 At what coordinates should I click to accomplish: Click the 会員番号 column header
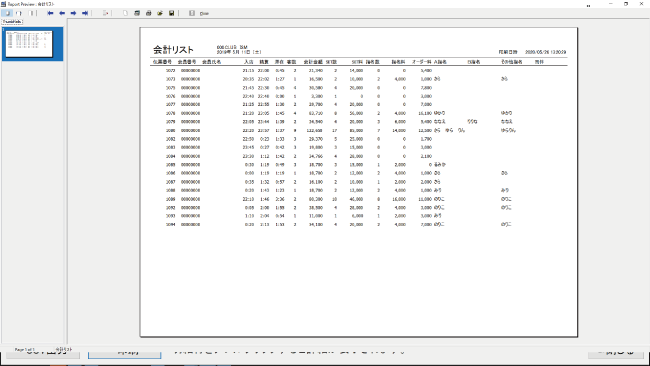click(187, 62)
